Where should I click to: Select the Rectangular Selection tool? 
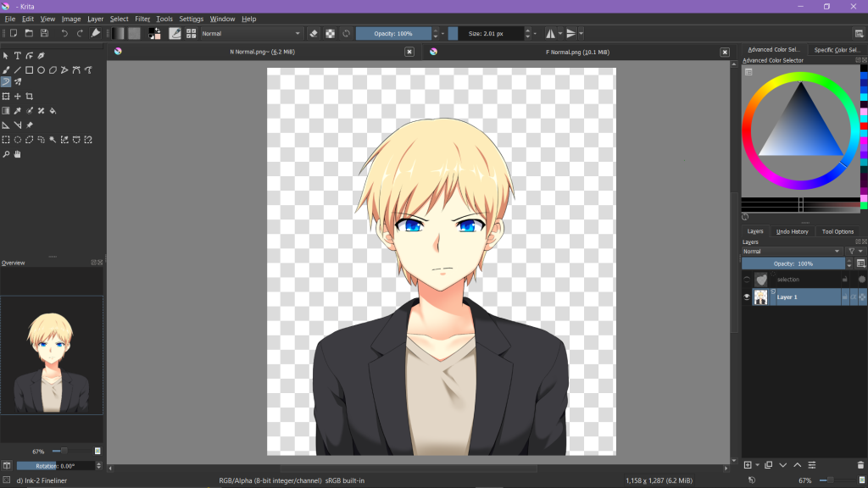pyautogui.click(x=6, y=139)
